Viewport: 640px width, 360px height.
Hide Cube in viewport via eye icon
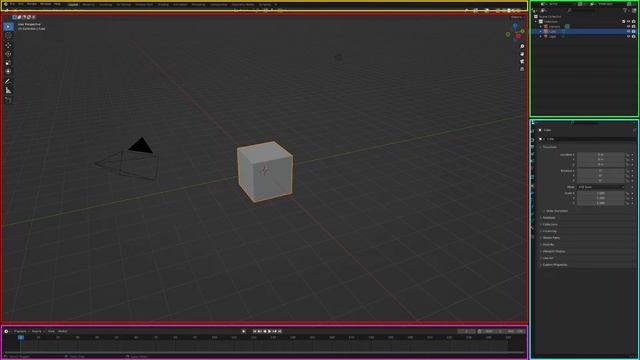click(x=629, y=31)
